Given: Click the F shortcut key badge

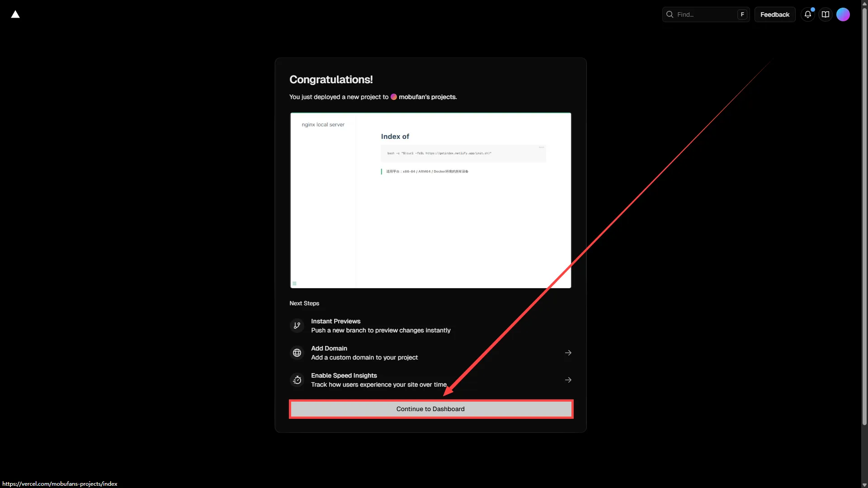Looking at the screenshot, I should tap(742, 14).
